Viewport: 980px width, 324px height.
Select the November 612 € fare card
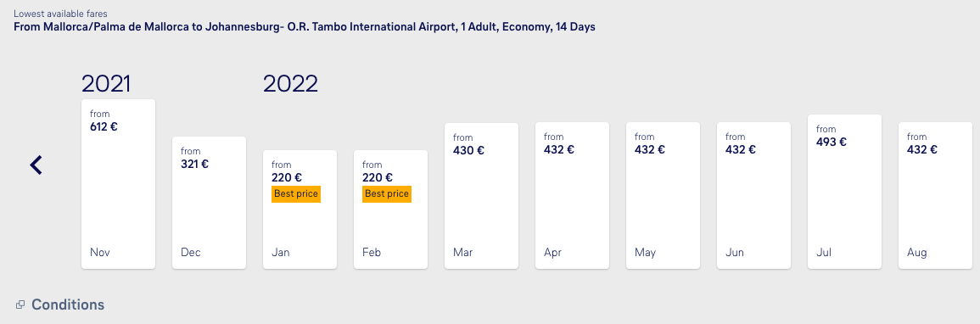[118, 184]
